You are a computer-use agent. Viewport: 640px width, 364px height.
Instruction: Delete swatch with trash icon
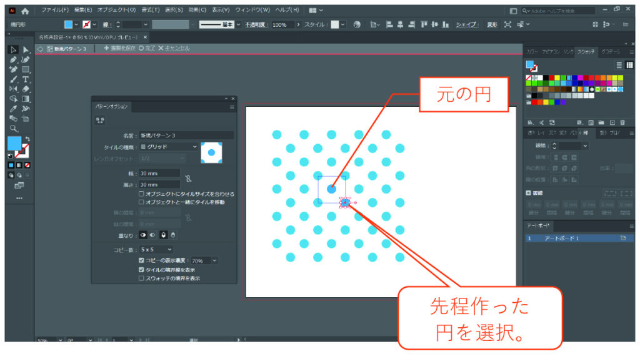coord(622,122)
